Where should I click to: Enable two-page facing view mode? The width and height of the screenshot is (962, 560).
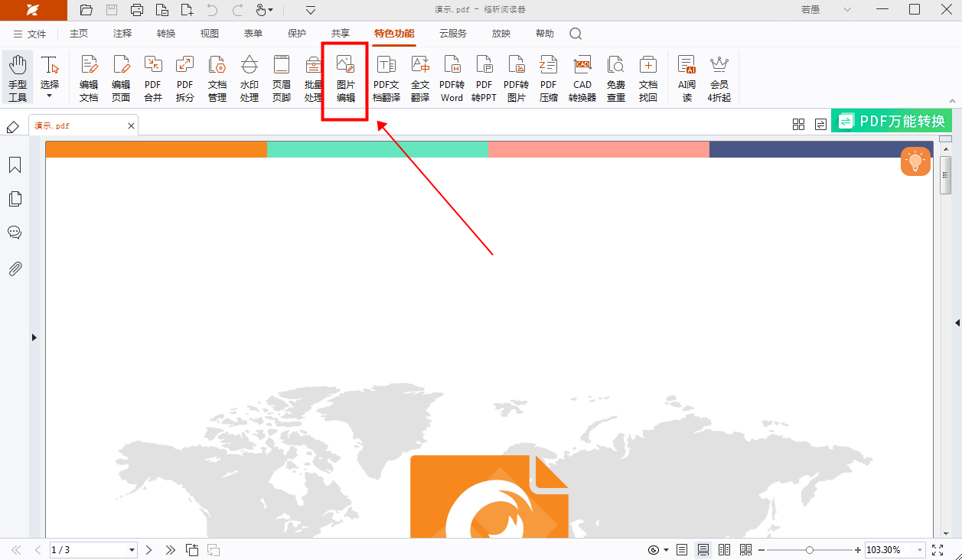coord(724,550)
